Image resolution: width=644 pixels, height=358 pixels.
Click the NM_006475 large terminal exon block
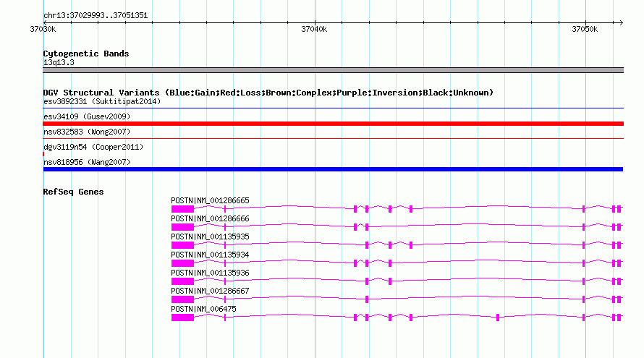pos(182,317)
